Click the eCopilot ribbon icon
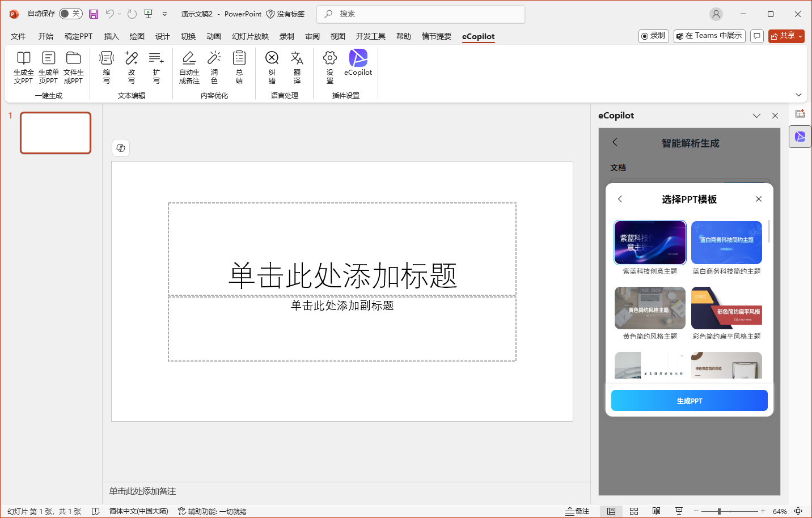812x518 pixels. (x=358, y=58)
